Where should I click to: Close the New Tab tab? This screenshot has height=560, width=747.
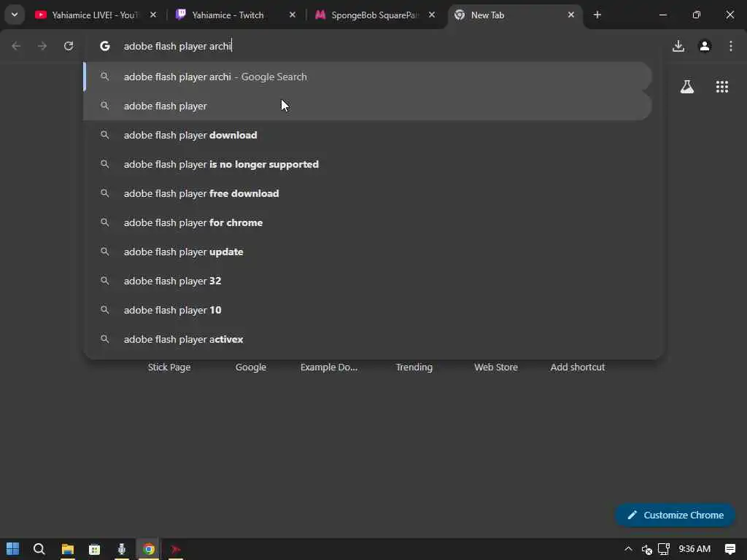(x=570, y=15)
